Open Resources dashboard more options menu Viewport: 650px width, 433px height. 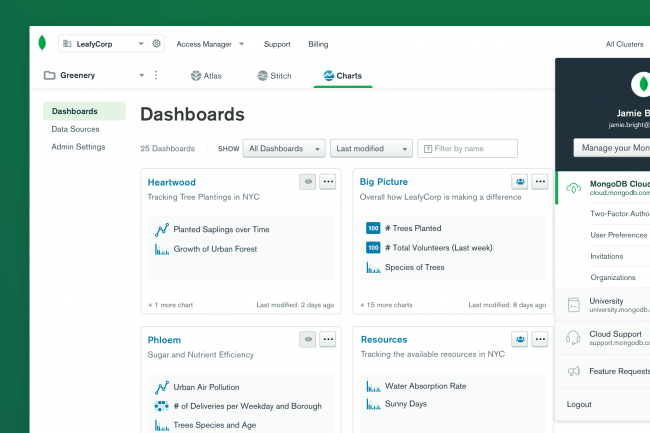tap(540, 339)
